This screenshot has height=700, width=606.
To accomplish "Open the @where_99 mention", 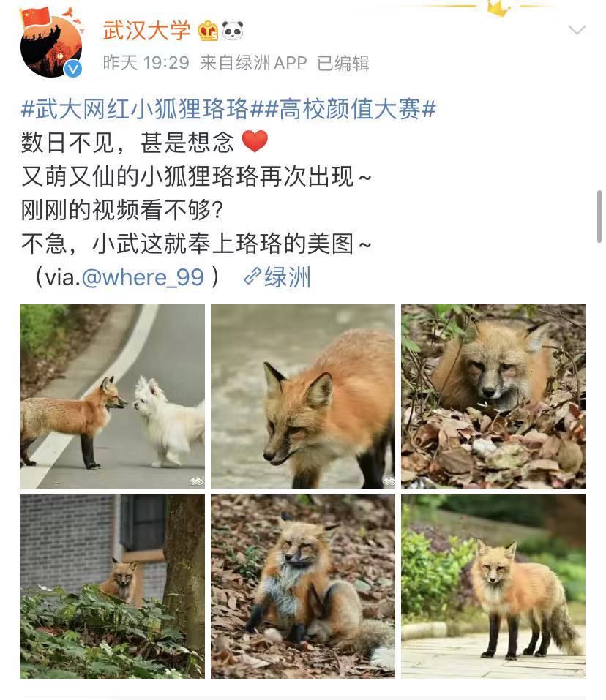I will [x=143, y=277].
